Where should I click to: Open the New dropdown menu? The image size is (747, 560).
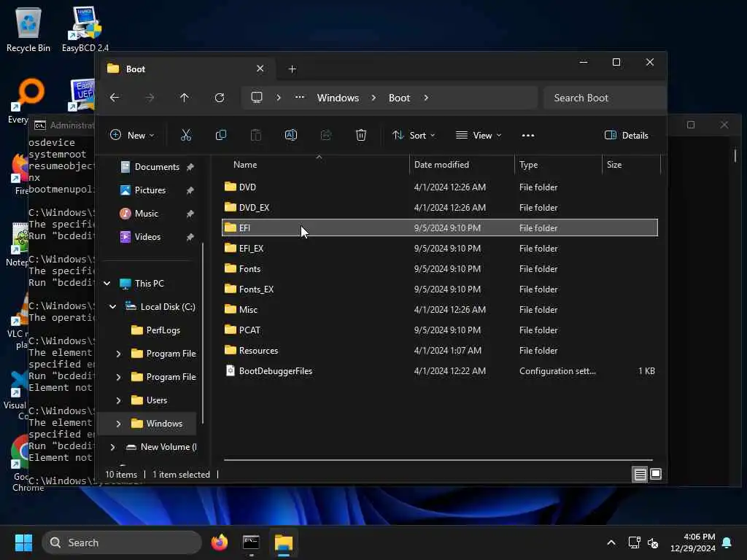tap(133, 135)
